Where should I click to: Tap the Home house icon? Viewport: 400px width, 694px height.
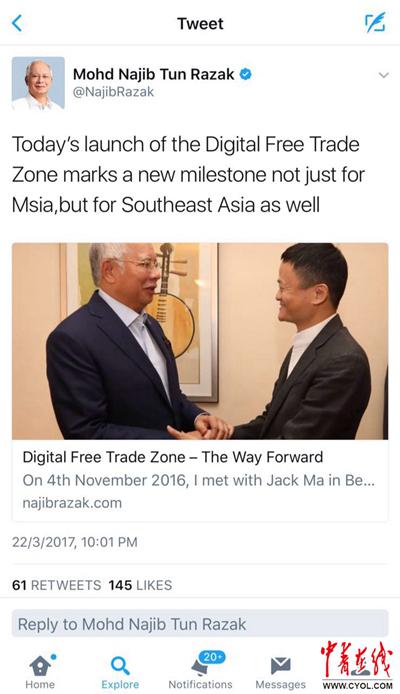coord(40,666)
